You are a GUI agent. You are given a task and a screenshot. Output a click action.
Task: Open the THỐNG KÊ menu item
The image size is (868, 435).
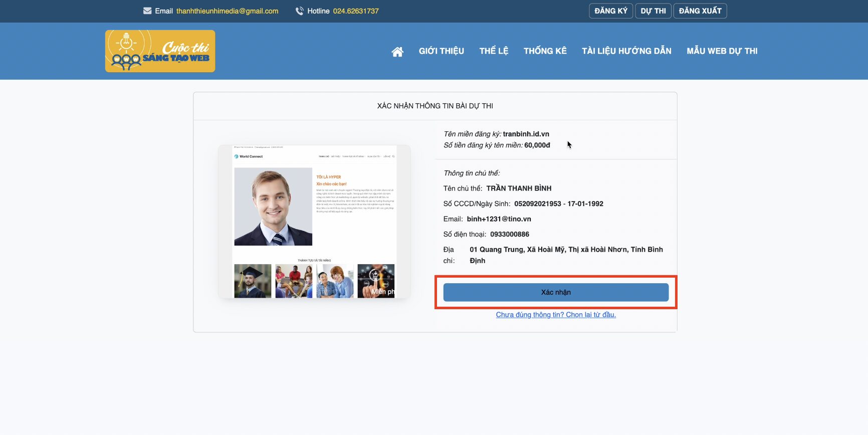pos(545,51)
